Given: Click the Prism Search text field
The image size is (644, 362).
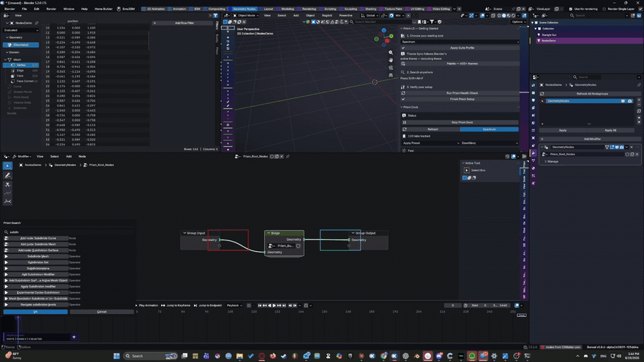Looking at the screenshot, I should (x=69, y=233).
